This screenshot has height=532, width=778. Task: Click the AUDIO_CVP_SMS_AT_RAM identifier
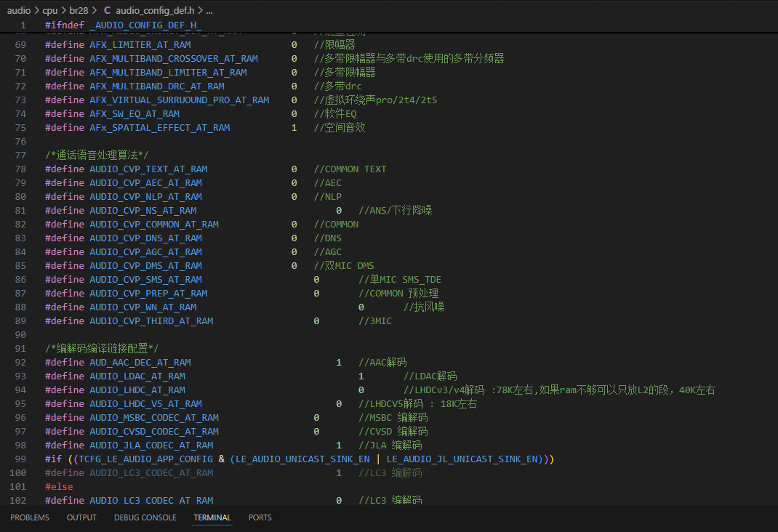146,280
